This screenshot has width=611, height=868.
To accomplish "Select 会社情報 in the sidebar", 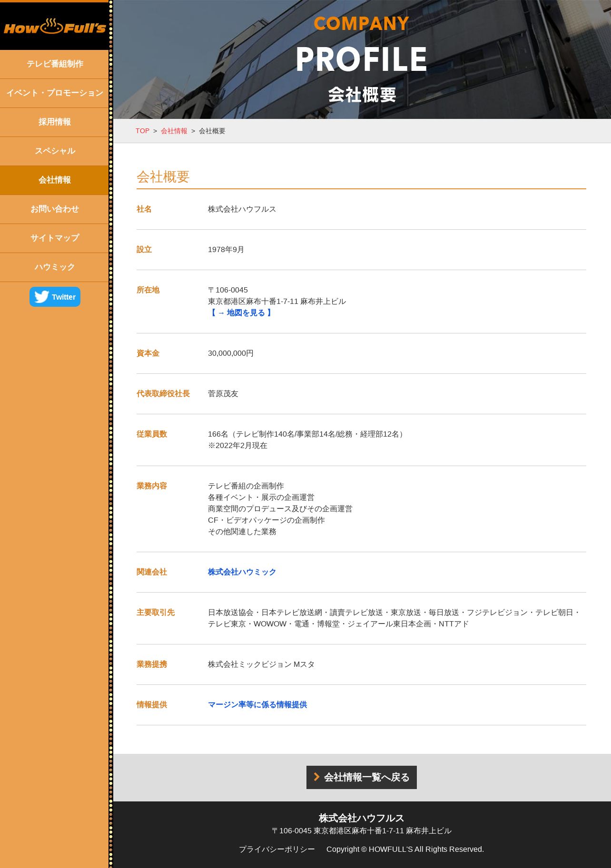I will 55,180.
